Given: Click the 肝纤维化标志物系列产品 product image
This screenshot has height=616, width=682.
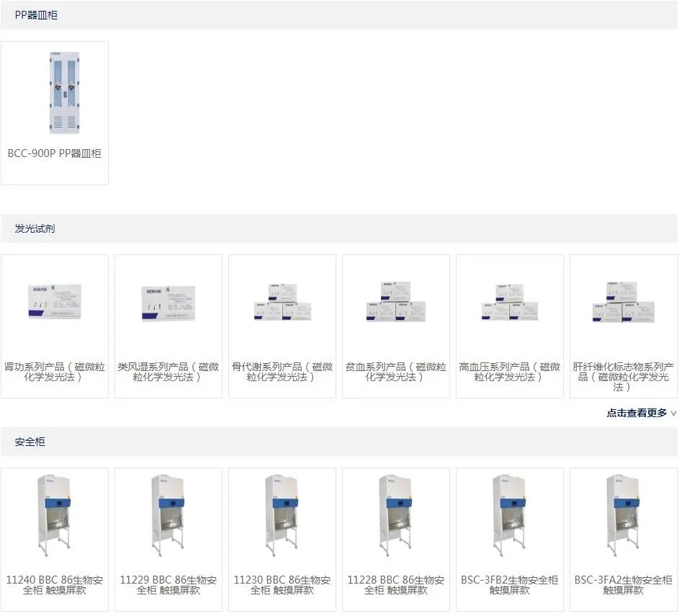Looking at the screenshot, I should (624, 301).
